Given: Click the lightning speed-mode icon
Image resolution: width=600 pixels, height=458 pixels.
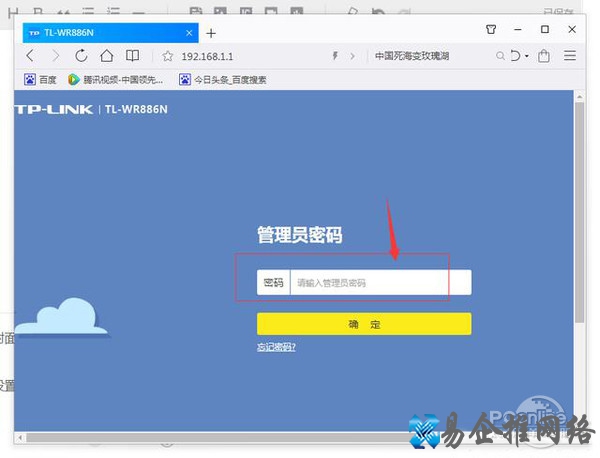Looking at the screenshot, I should click(335, 56).
